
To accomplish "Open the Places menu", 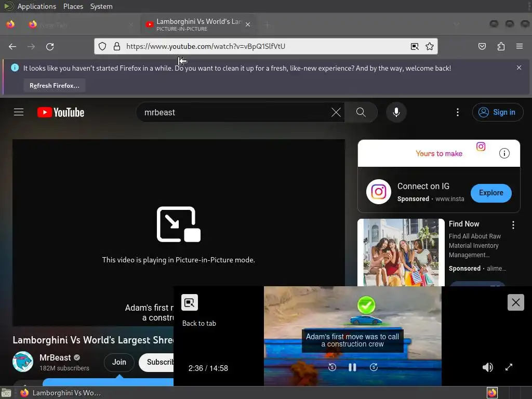I will (x=73, y=6).
